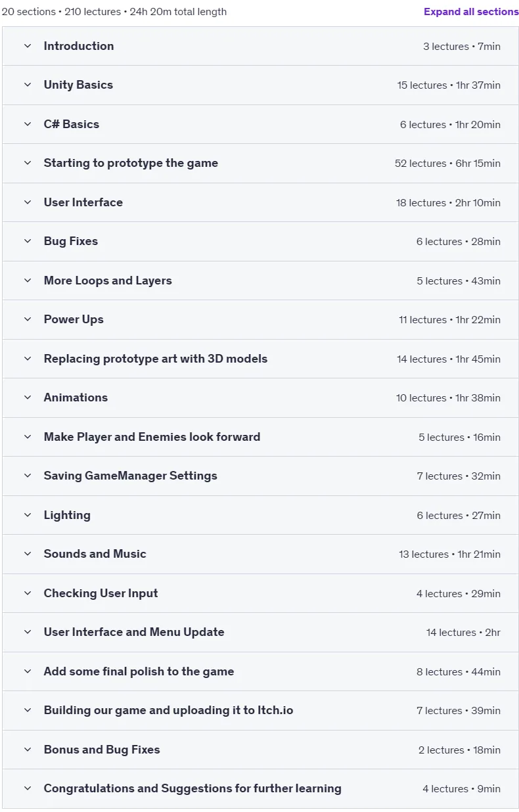Click Expand all sections link

[471, 12]
